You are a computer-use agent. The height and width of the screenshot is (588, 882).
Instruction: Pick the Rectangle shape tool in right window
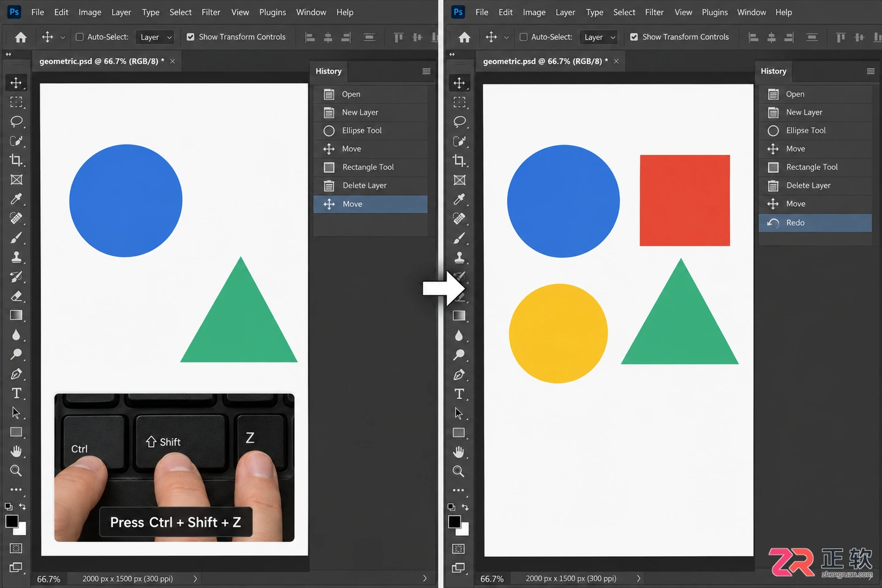(x=459, y=432)
